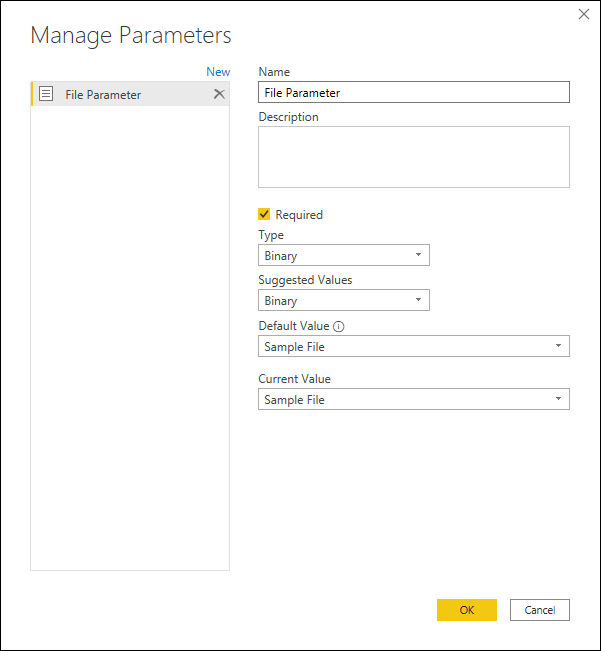
Task: Uncheck the Required checkbox
Action: 264,214
